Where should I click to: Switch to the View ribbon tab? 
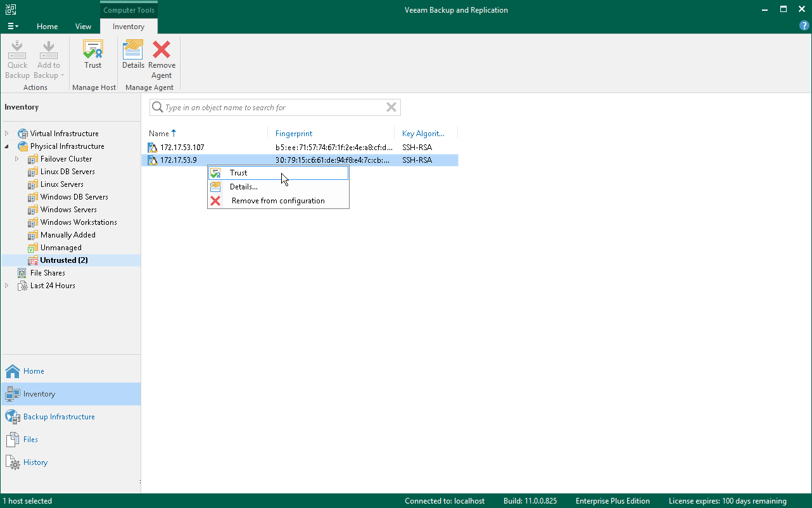point(83,27)
